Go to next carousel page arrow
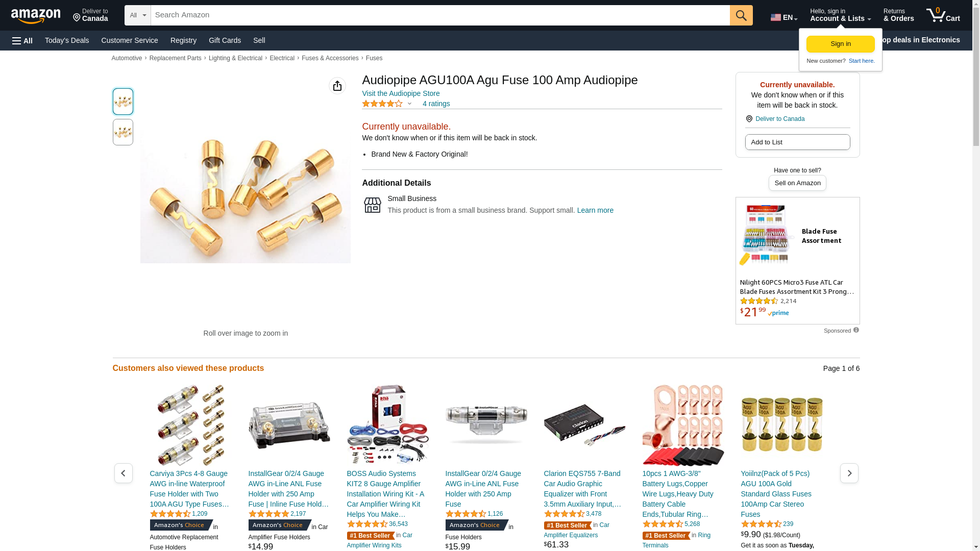980x551 pixels. pos(849,473)
